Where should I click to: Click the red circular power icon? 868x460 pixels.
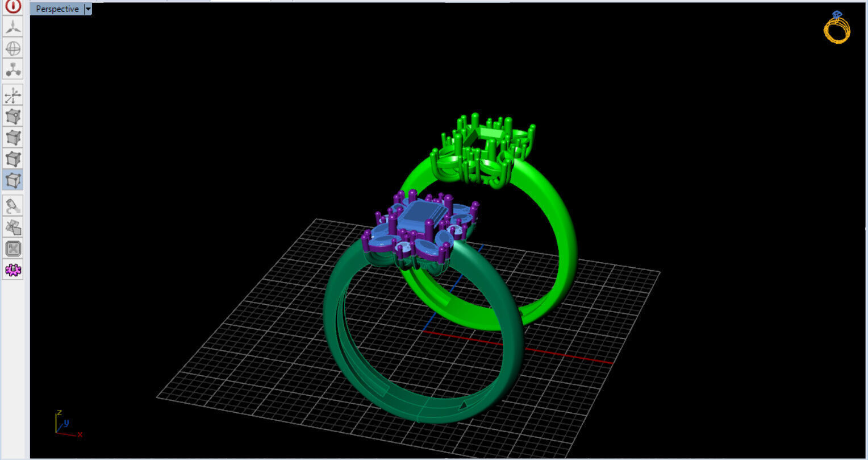point(13,6)
